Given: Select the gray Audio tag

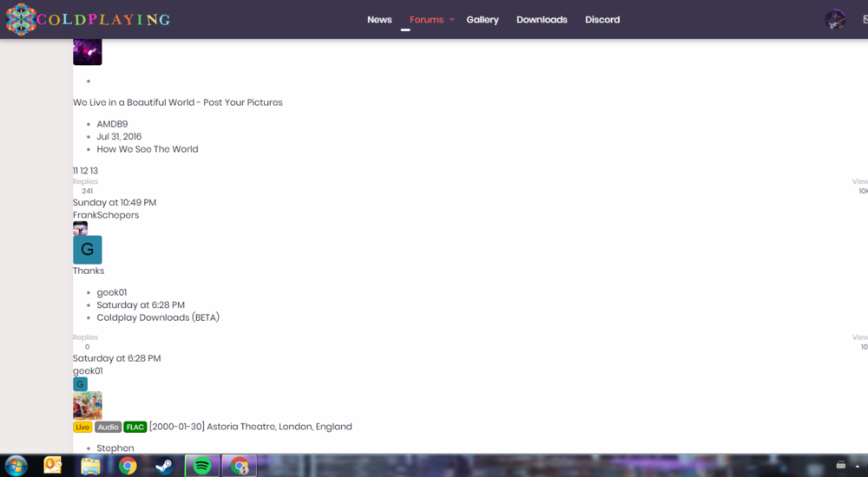Looking at the screenshot, I should pyautogui.click(x=108, y=428).
